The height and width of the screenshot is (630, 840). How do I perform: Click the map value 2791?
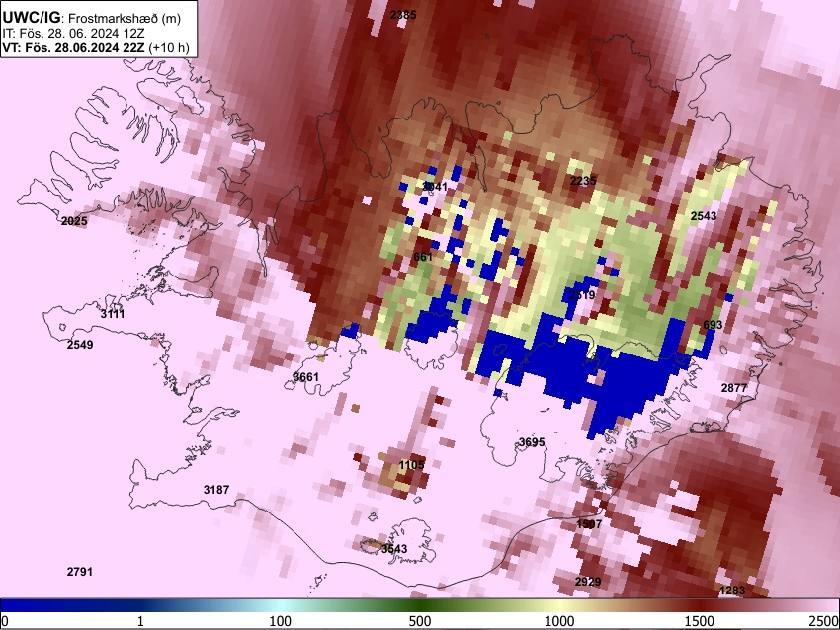click(x=80, y=572)
